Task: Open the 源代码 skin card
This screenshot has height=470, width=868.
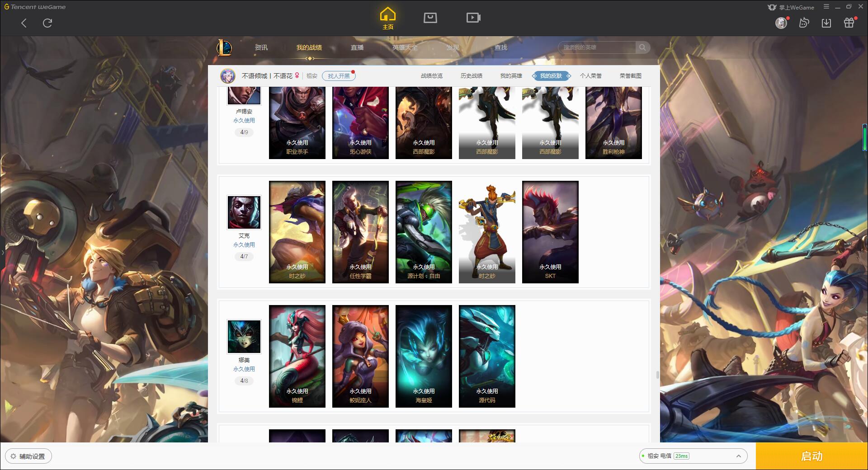Action: click(487, 357)
